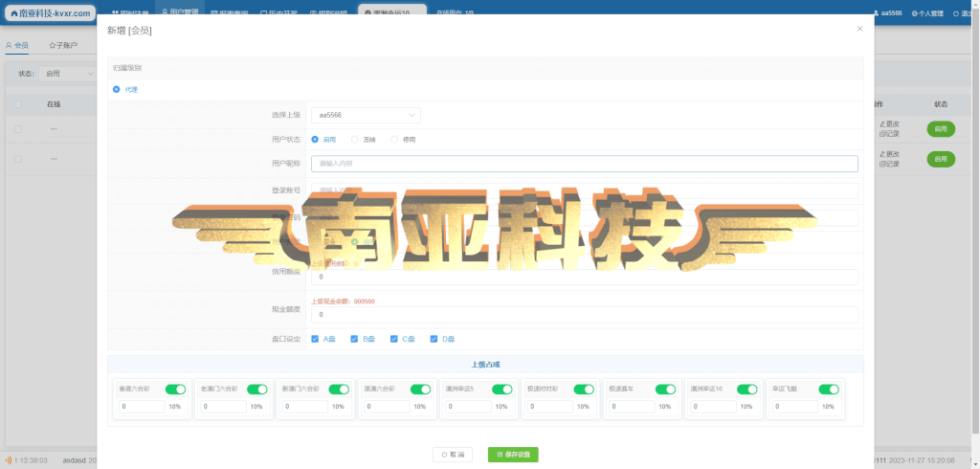This screenshot has width=980, height=469.
Task: Click the 香港六合彩 share percentage input
Action: pos(142,407)
